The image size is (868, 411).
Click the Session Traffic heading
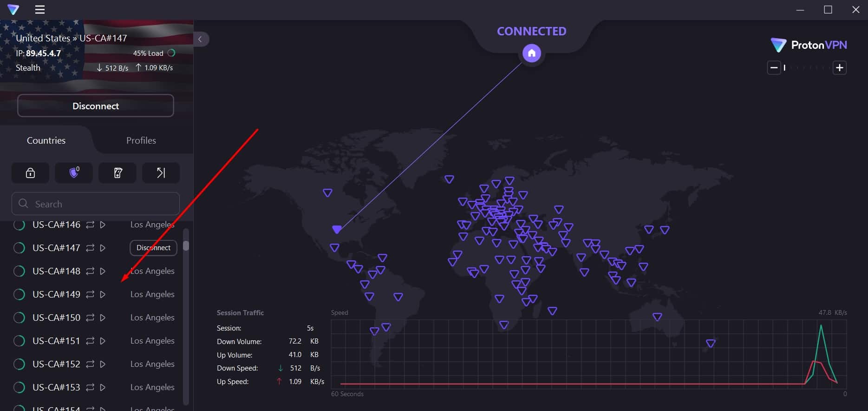(240, 313)
